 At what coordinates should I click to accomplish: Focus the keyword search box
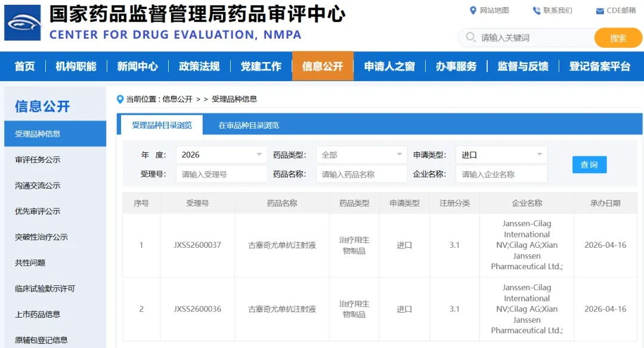point(527,38)
